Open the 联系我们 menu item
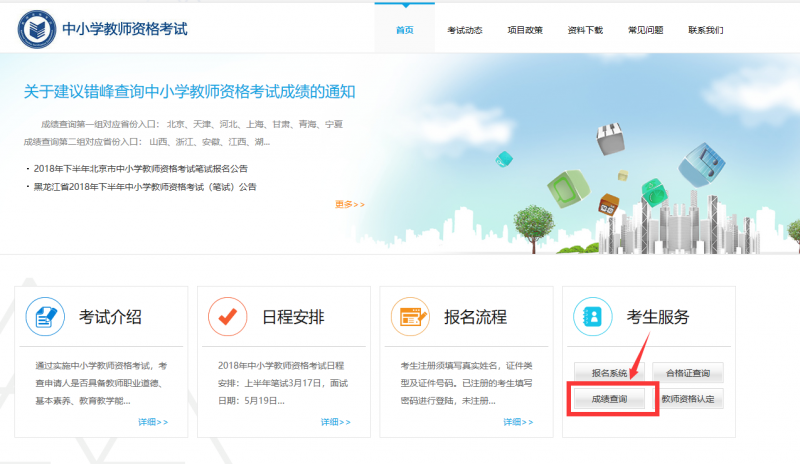800x464 pixels. 706,30
